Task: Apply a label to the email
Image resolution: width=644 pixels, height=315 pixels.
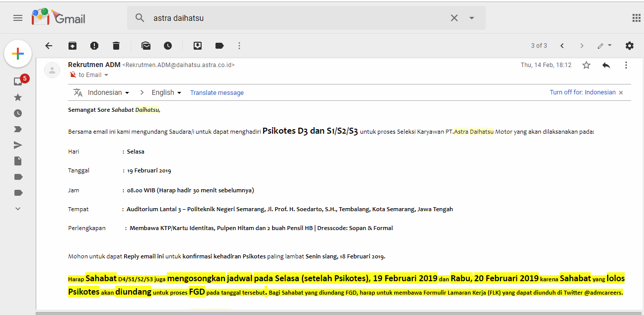Action: tap(219, 46)
